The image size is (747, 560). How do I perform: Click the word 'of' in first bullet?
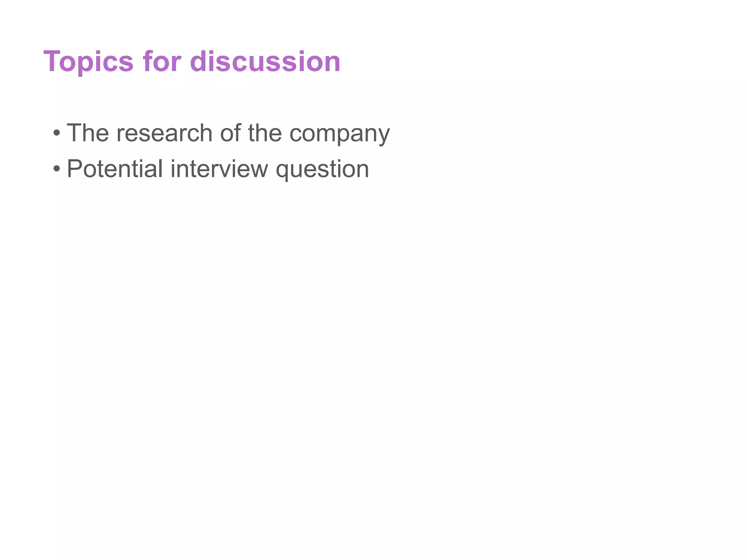230,133
